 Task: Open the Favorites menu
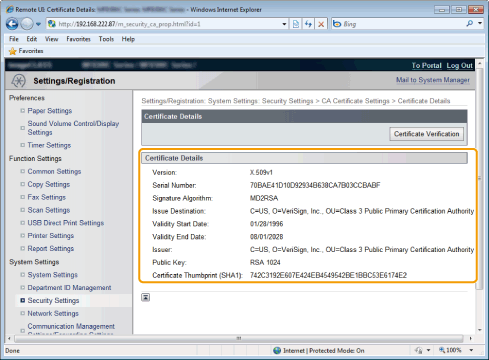pyautogui.click(x=78, y=39)
